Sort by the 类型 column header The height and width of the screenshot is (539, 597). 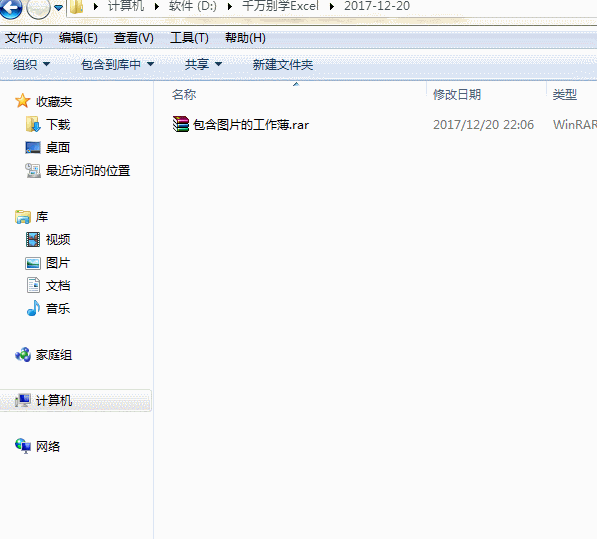565,94
